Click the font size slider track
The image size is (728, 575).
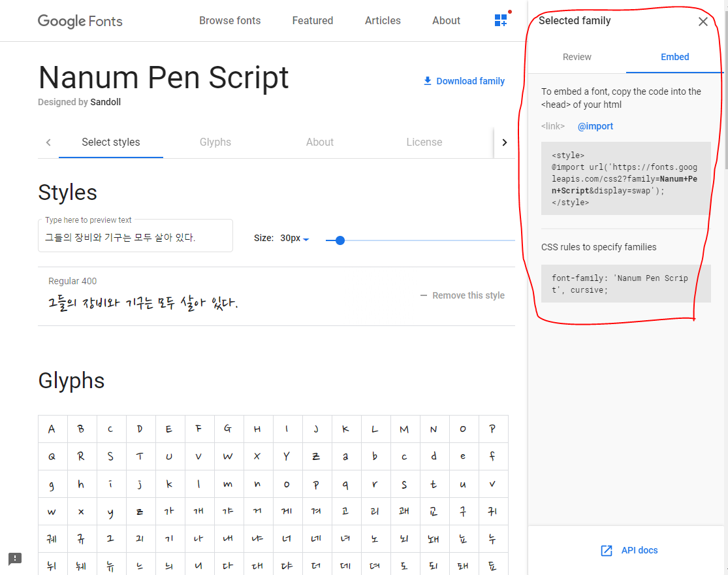[x=420, y=240]
